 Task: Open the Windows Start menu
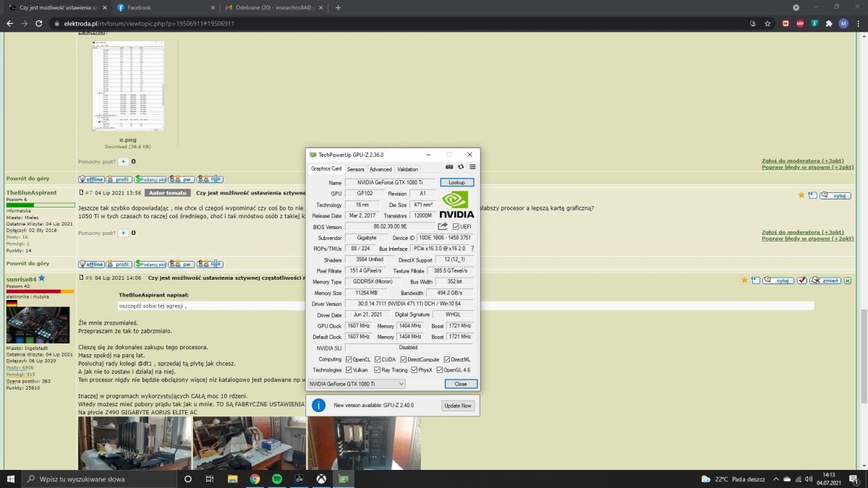pyautogui.click(x=9, y=479)
